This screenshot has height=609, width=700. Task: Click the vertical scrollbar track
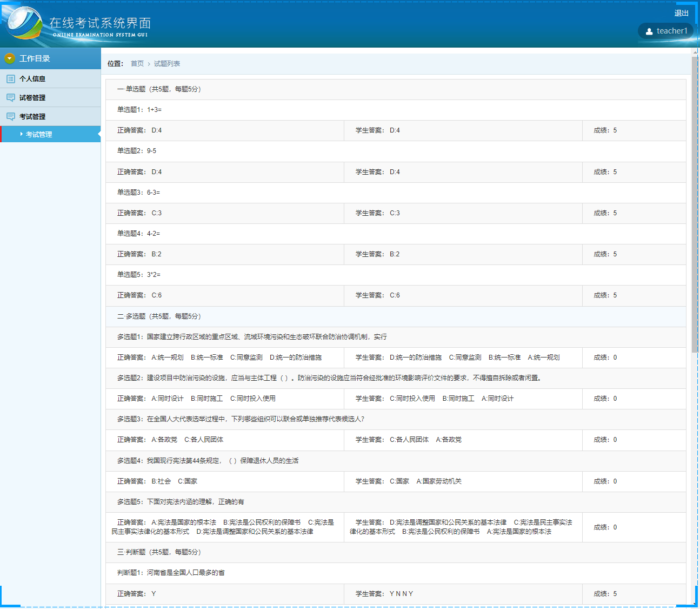(695, 325)
